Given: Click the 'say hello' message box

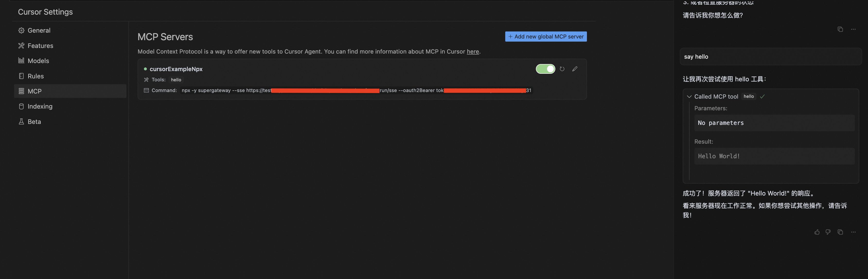Looking at the screenshot, I should (x=770, y=57).
